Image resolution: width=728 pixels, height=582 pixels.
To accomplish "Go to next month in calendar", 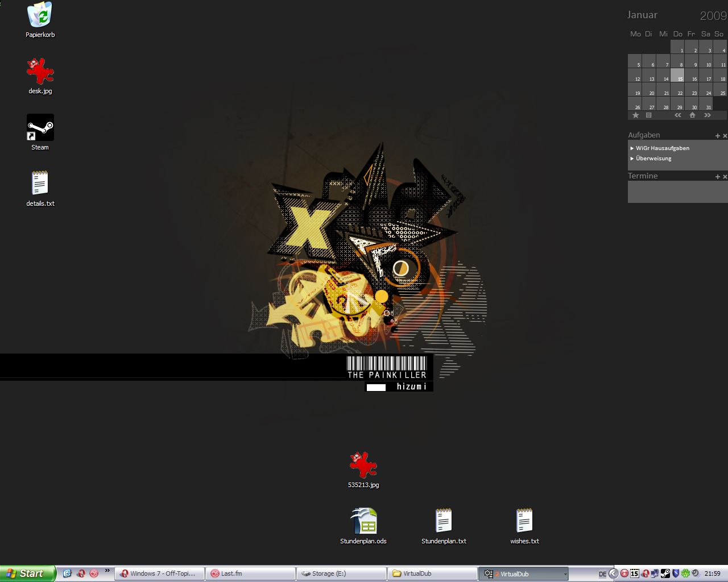I will [x=708, y=115].
